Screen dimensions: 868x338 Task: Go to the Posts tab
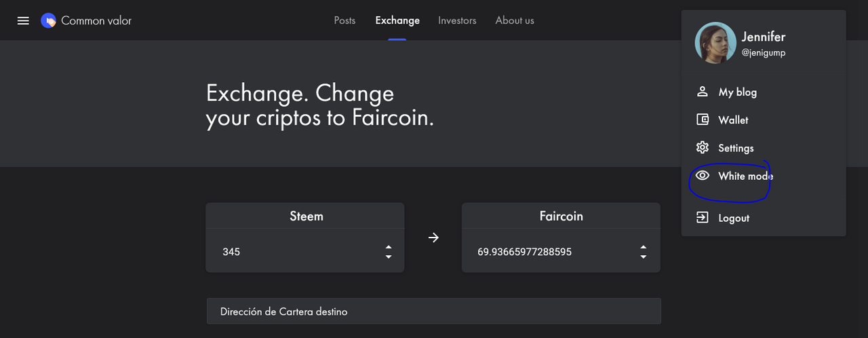coord(344,20)
